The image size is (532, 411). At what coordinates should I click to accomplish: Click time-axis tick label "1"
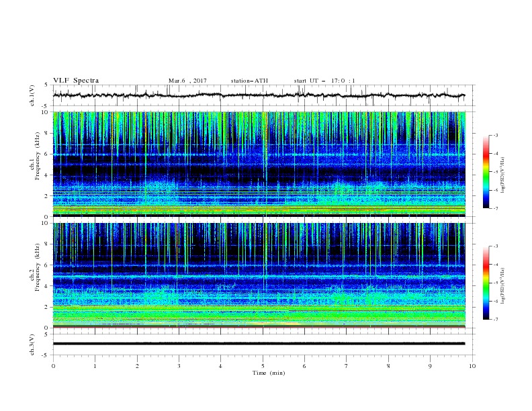95,366
